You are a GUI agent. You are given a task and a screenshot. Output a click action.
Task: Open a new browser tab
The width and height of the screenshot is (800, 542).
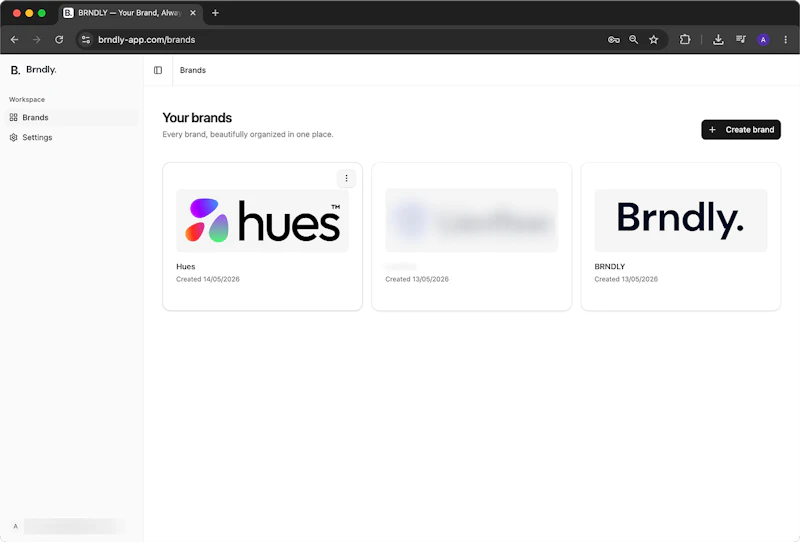pyautogui.click(x=215, y=13)
